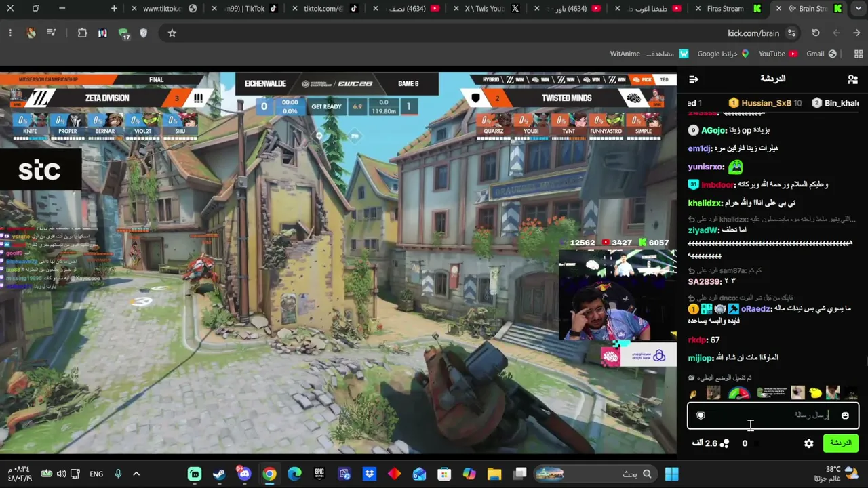Open Steam from the taskbar
Viewport: 868px width, 488px height.
pos(219,474)
